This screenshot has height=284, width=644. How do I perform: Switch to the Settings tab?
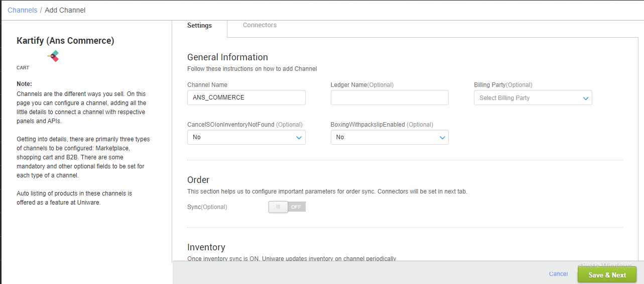(x=199, y=26)
